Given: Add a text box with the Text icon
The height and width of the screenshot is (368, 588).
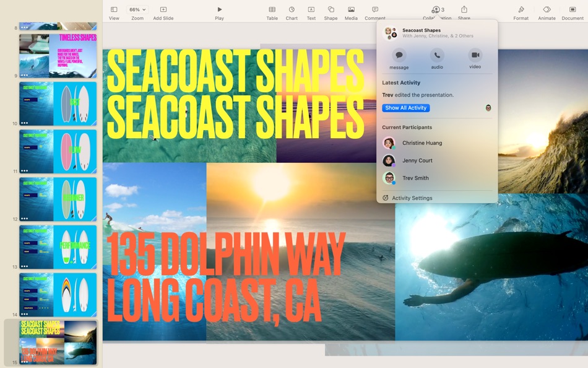Looking at the screenshot, I should [x=311, y=9].
